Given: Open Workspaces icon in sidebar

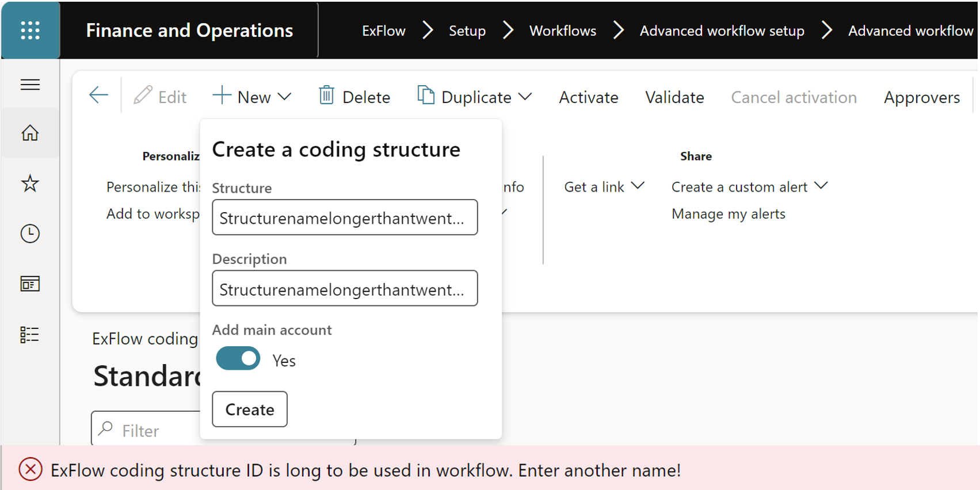Looking at the screenshot, I should tap(30, 284).
